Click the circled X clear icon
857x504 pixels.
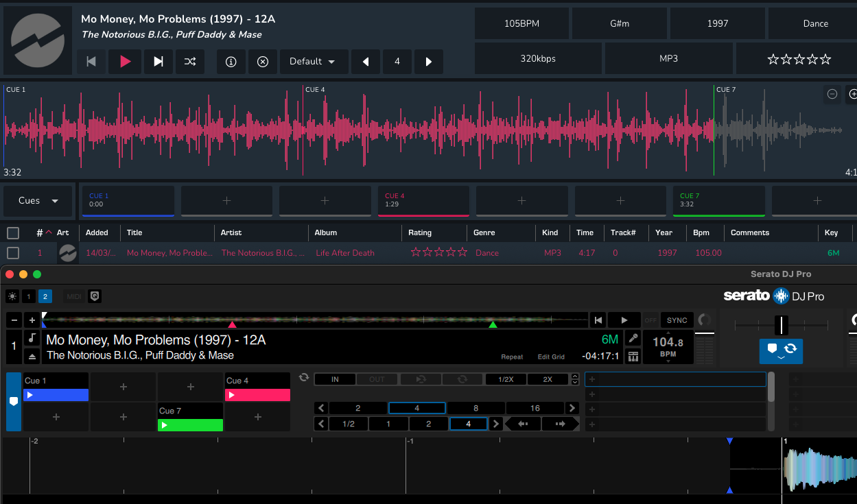click(263, 62)
